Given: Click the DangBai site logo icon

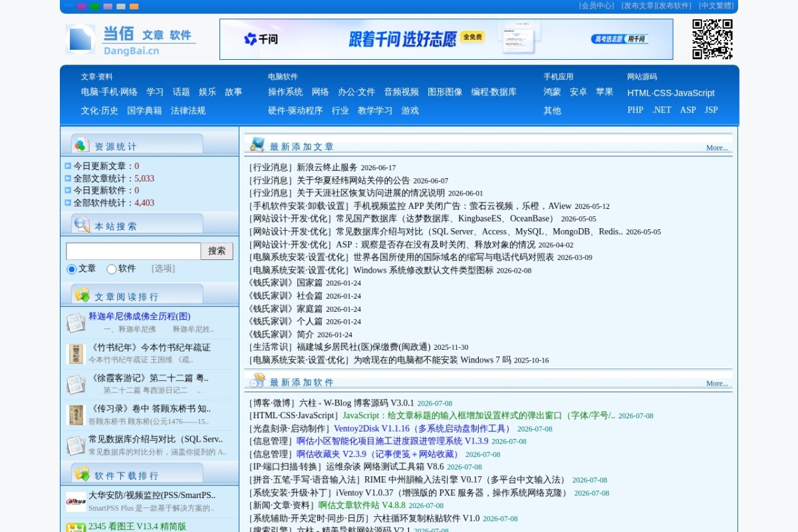Looking at the screenshot, I should coord(80,39).
